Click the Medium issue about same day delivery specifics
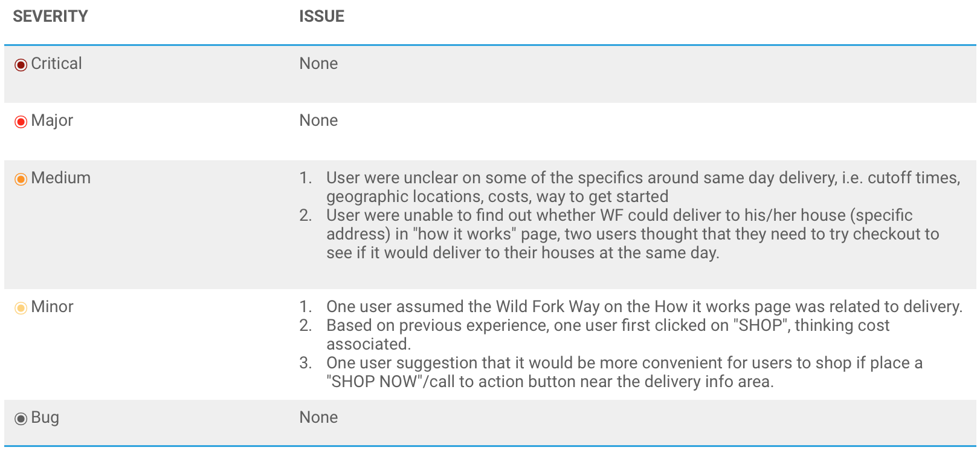The width and height of the screenshot is (980, 450). point(643,187)
